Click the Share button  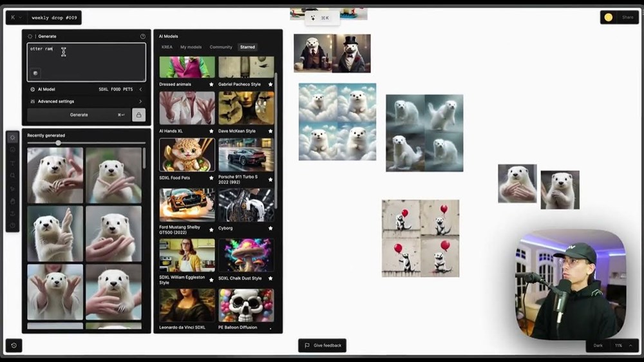pos(627,17)
